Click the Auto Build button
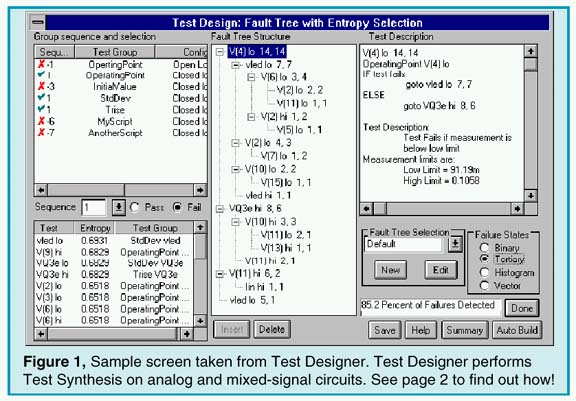The image size is (576, 401). coord(517,330)
